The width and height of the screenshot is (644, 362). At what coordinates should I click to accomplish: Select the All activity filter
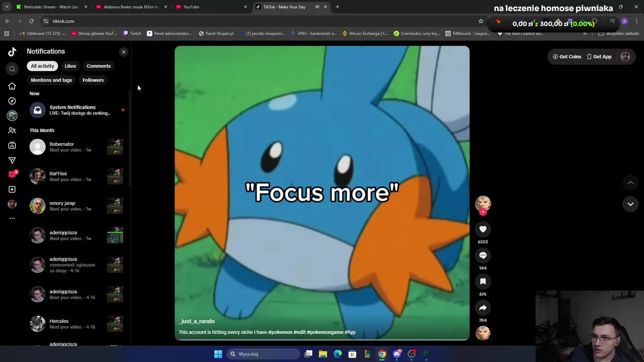pos(42,66)
